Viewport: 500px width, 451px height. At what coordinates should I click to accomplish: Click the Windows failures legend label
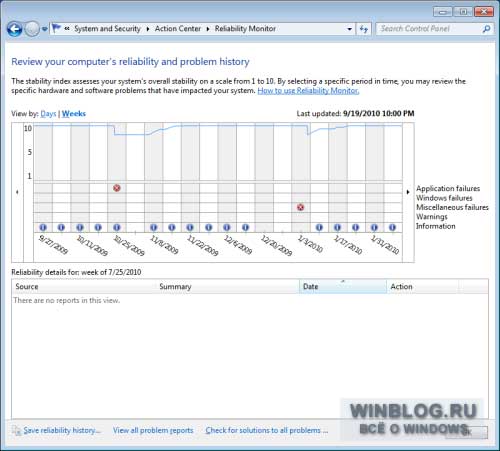coord(444,198)
